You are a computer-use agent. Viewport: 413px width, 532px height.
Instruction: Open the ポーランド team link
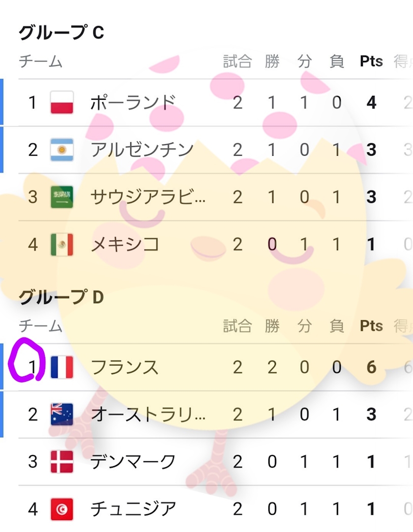point(133,103)
